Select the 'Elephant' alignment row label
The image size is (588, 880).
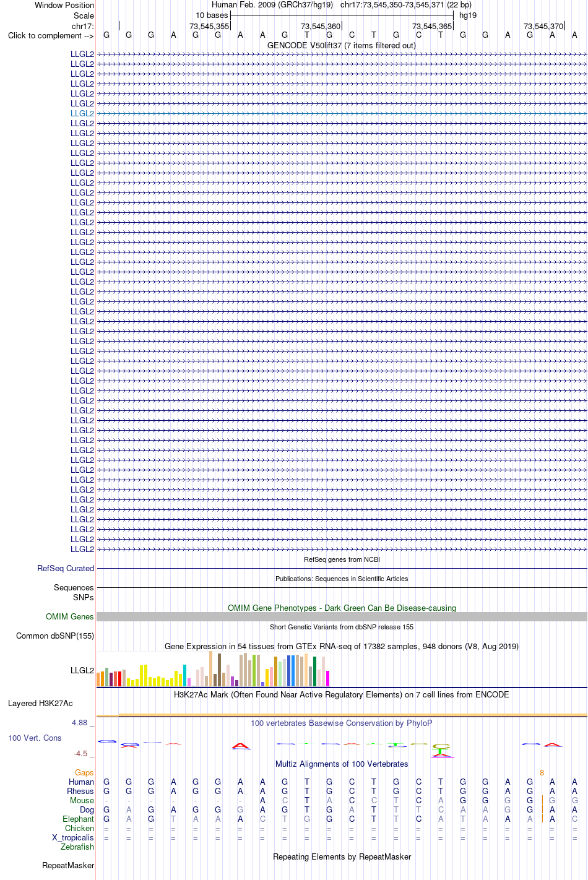pos(78,819)
